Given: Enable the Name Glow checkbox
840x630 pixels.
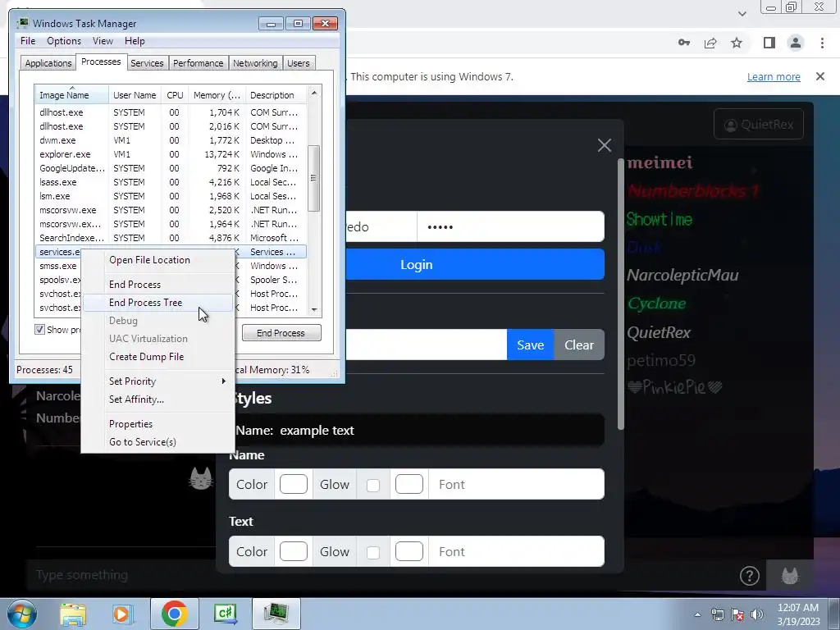Looking at the screenshot, I should tap(373, 485).
